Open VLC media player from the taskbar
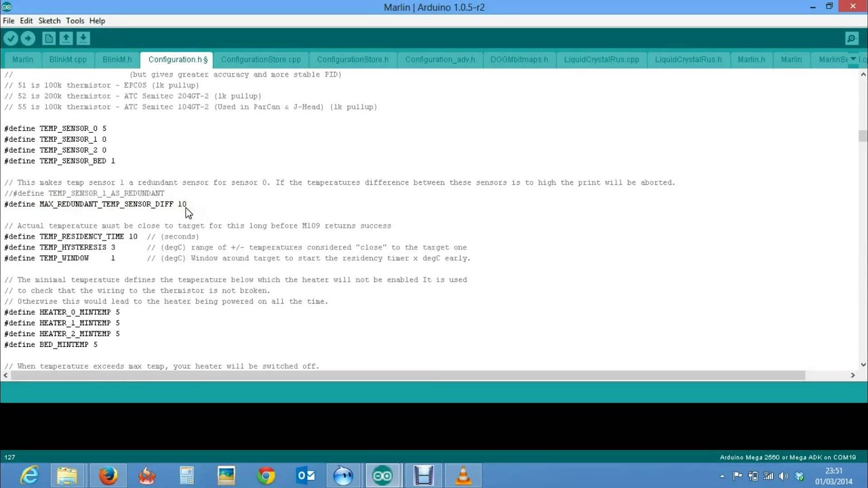Screen dimensions: 868x488 pyautogui.click(x=463, y=476)
